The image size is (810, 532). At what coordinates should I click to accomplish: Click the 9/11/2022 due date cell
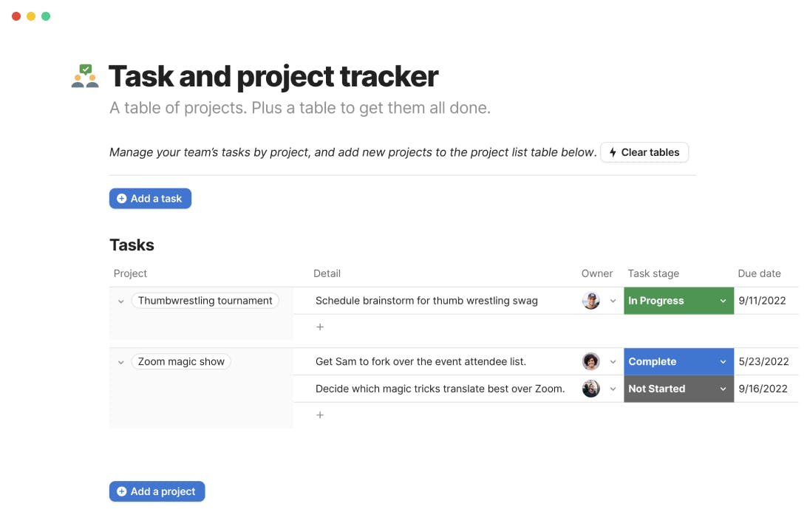[762, 301]
